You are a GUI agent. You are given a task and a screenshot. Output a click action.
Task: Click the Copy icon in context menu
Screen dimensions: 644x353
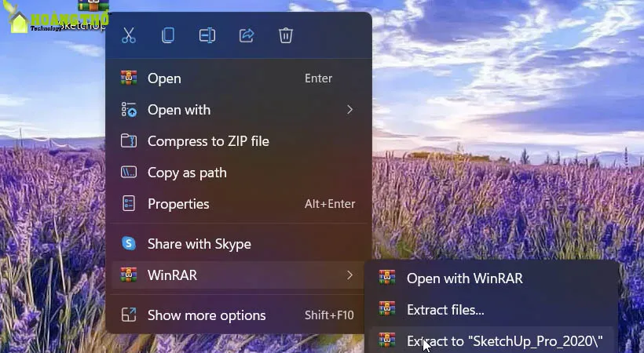(x=168, y=35)
